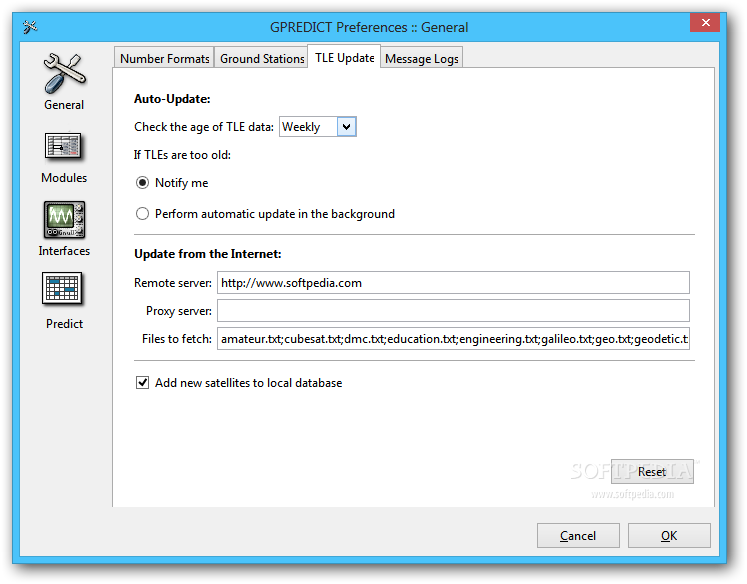Open the Modules preferences section icon

[x=63, y=146]
